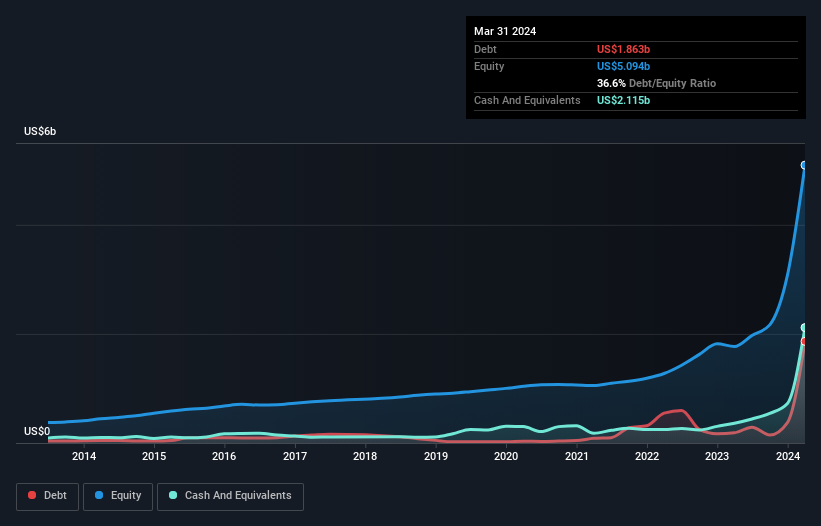The height and width of the screenshot is (526, 821).
Task: Click the US$0 y-axis label
Action: click(x=37, y=431)
